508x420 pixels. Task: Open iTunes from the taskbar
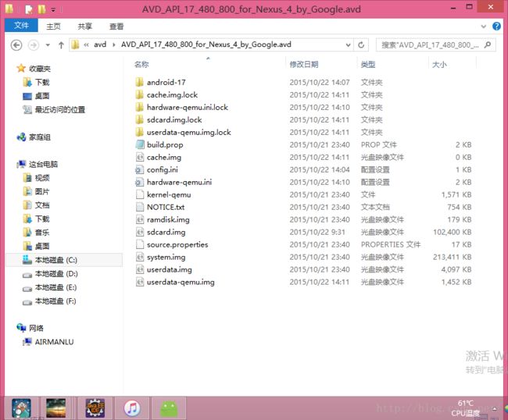pyautogui.click(x=132, y=408)
